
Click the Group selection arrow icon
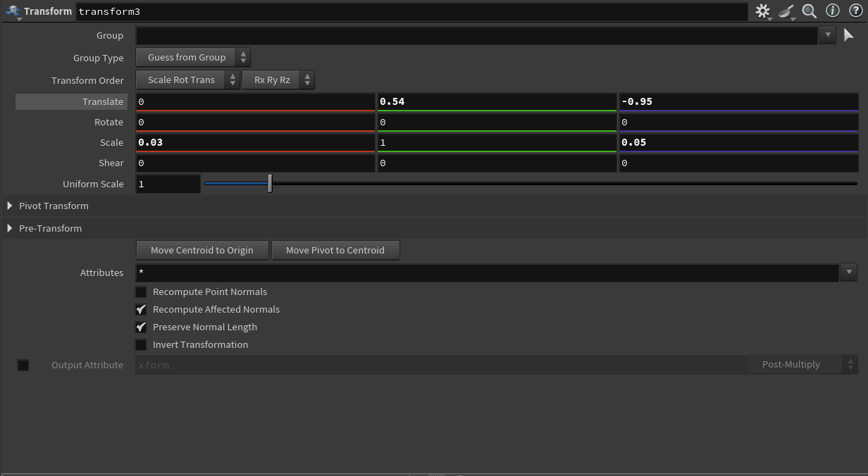(x=848, y=35)
